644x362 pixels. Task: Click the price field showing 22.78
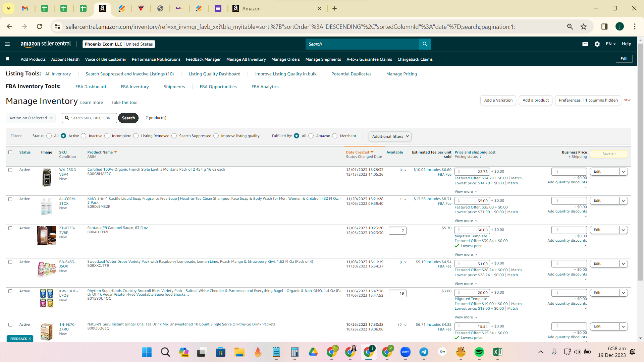472,172
